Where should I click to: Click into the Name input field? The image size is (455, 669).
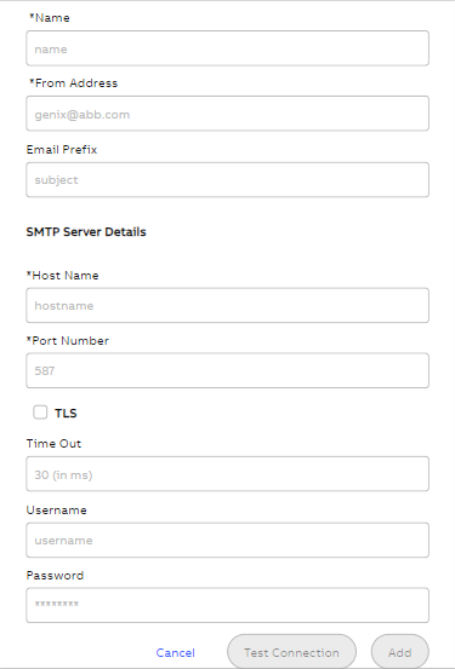[x=228, y=48]
